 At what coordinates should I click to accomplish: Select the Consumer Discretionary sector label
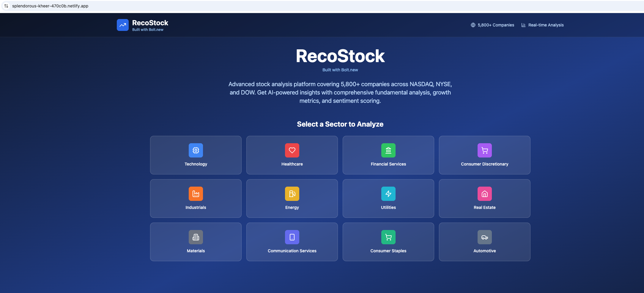(x=485, y=164)
